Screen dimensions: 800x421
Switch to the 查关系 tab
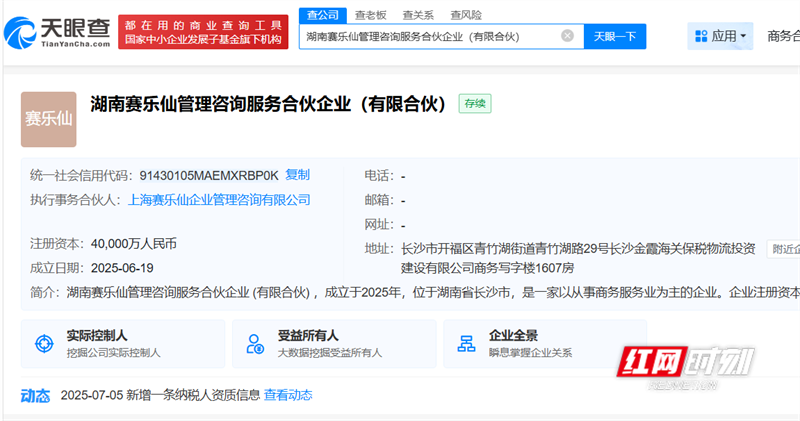click(418, 15)
